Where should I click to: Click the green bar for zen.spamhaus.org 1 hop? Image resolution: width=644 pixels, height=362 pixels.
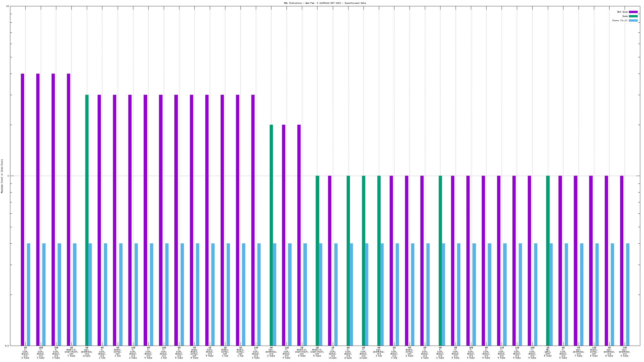click(379, 260)
